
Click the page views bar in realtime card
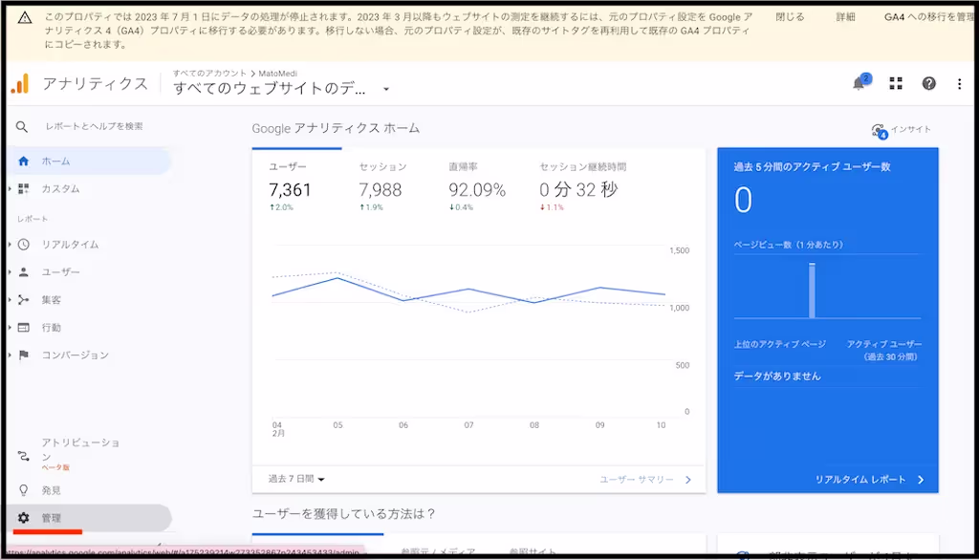pyautogui.click(x=812, y=291)
